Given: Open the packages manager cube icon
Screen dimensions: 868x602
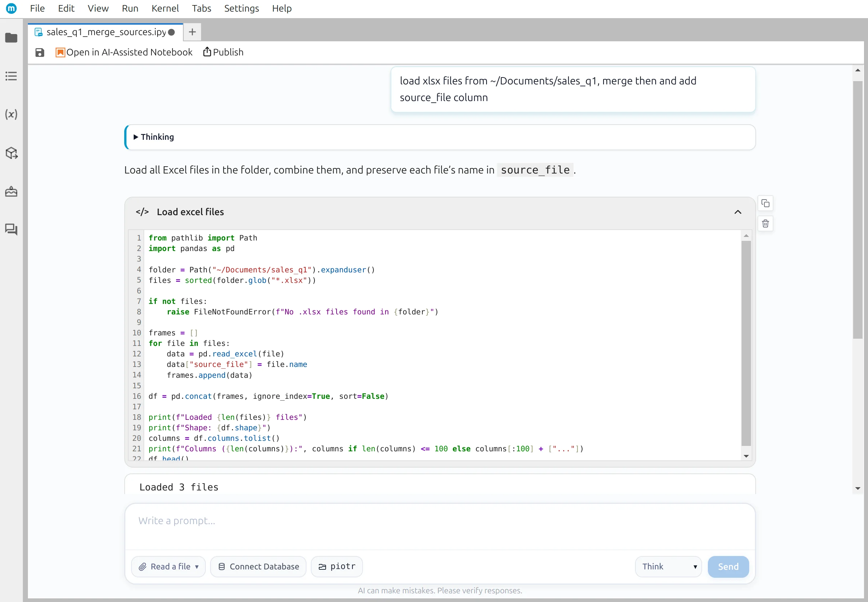Looking at the screenshot, I should pos(11,153).
